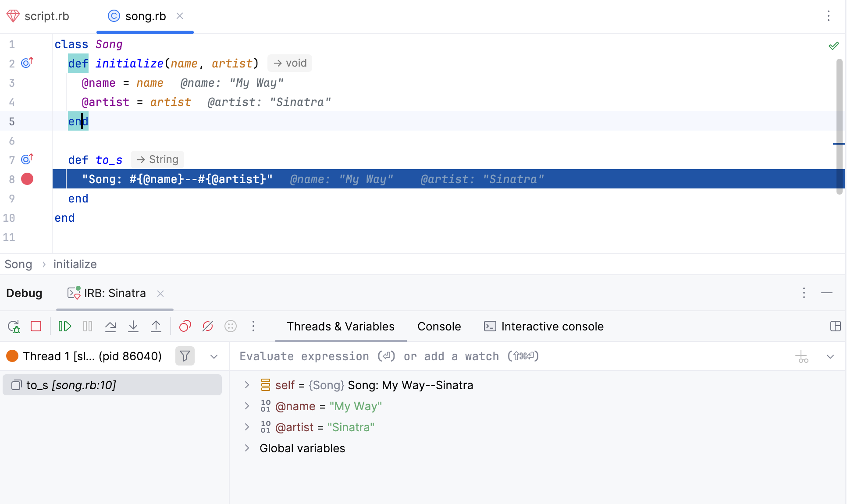Image resolution: width=847 pixels, height=504 pixels.
Task: Toggle the thread frames filter funnel
Action: [185, 356]
